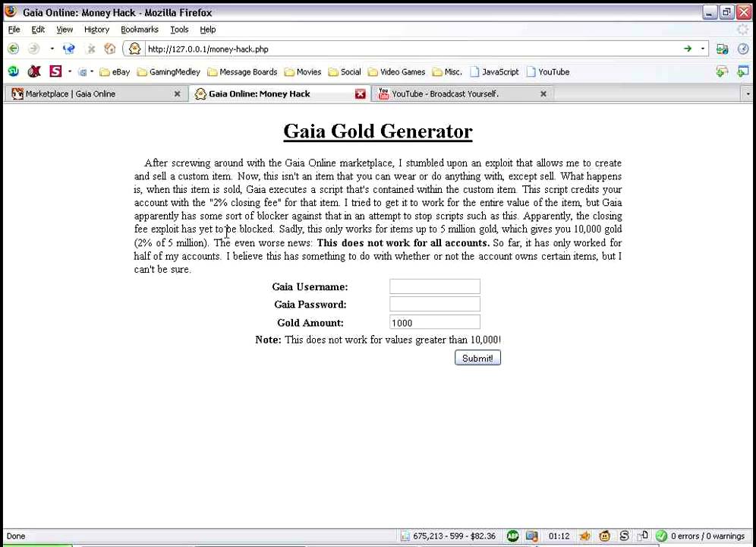This screenshot has width=756, height=547.
Task: Click the Gaia Gold Generator heading
Action: (x=378, y=131)
